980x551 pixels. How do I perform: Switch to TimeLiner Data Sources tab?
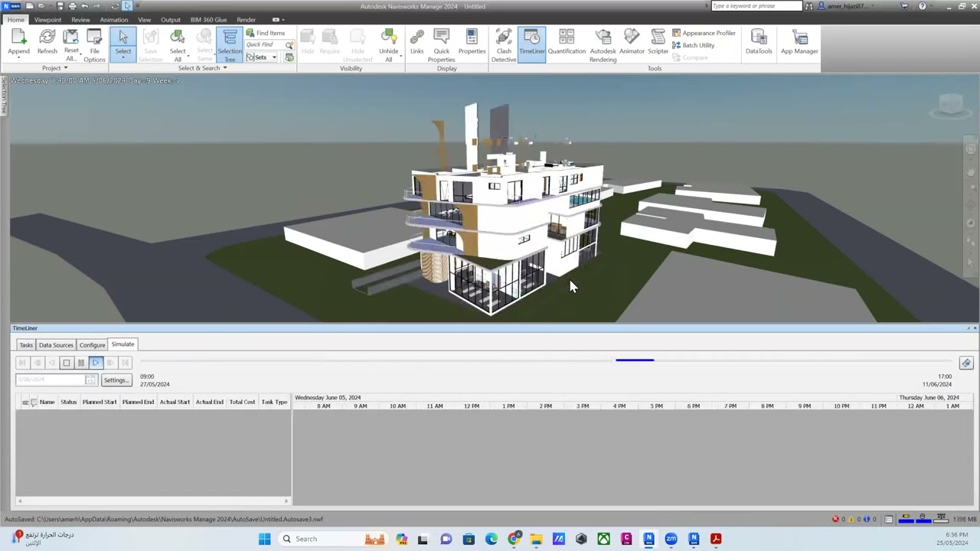click(56, 345)
